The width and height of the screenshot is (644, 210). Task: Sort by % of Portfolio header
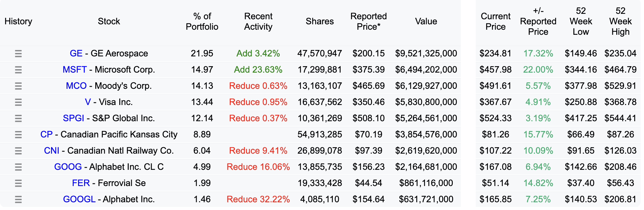tap(202, 21)
